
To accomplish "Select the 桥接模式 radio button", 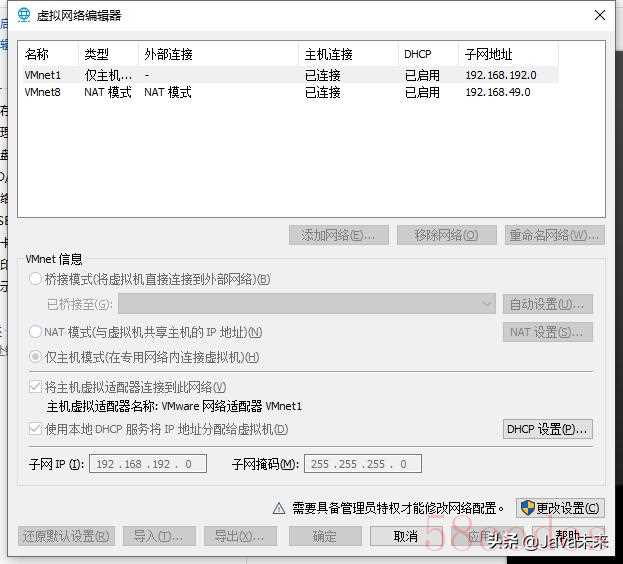I will pos(36,279).
